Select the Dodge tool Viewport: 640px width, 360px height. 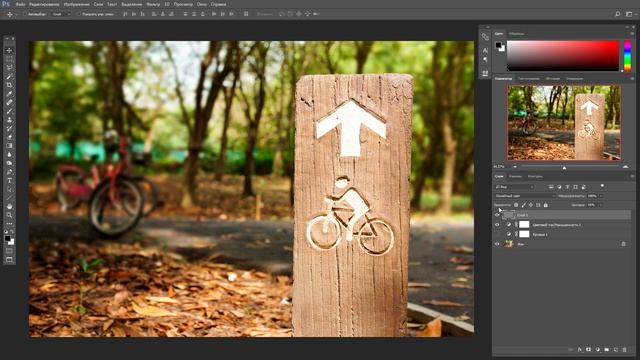[x=9, y=163]
